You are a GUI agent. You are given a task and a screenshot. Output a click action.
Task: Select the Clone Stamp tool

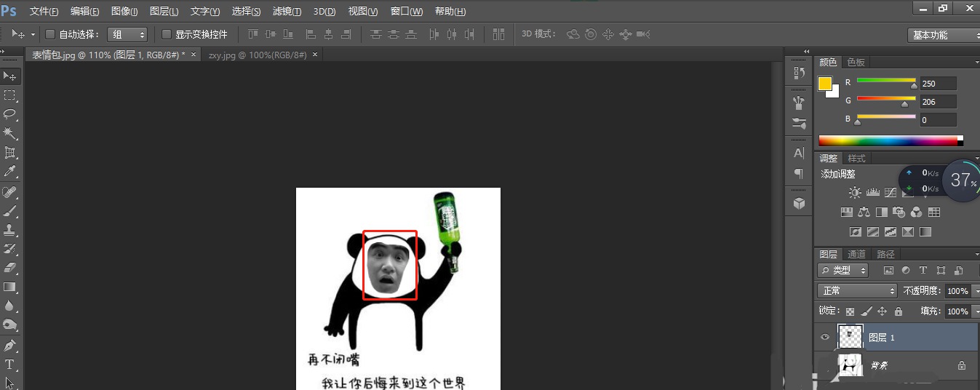point(10,230)
